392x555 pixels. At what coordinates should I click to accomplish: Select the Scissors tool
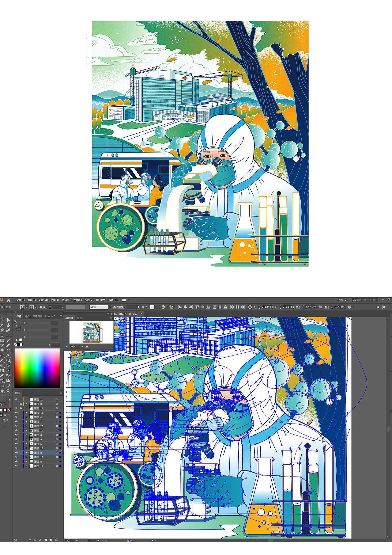[8, 371]
